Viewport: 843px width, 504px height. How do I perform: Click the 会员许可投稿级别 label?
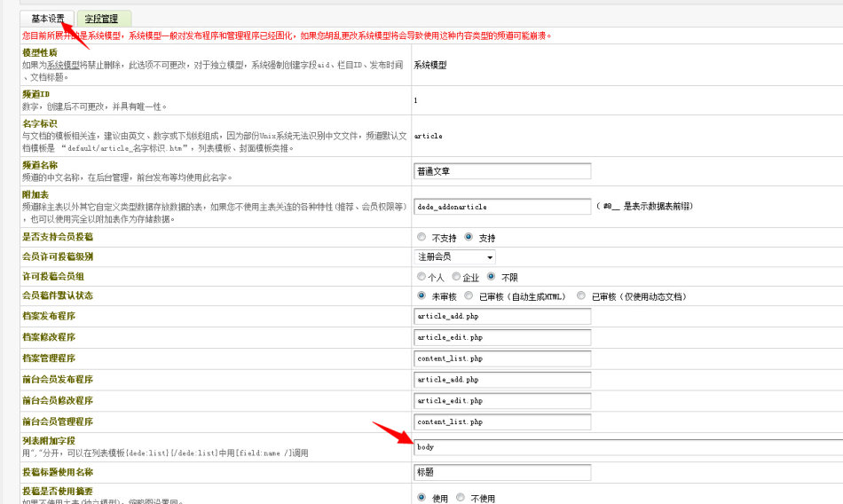point(58,256)
